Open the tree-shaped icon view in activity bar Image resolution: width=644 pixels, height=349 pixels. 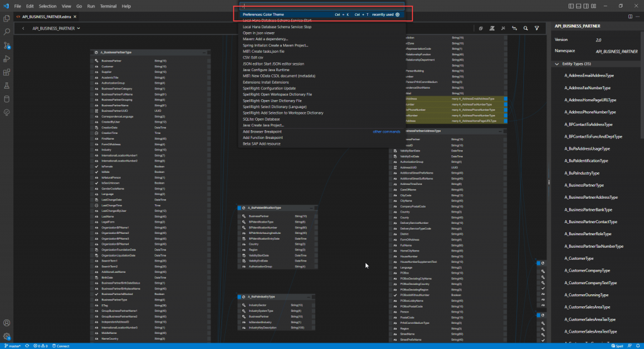(6, 113)
